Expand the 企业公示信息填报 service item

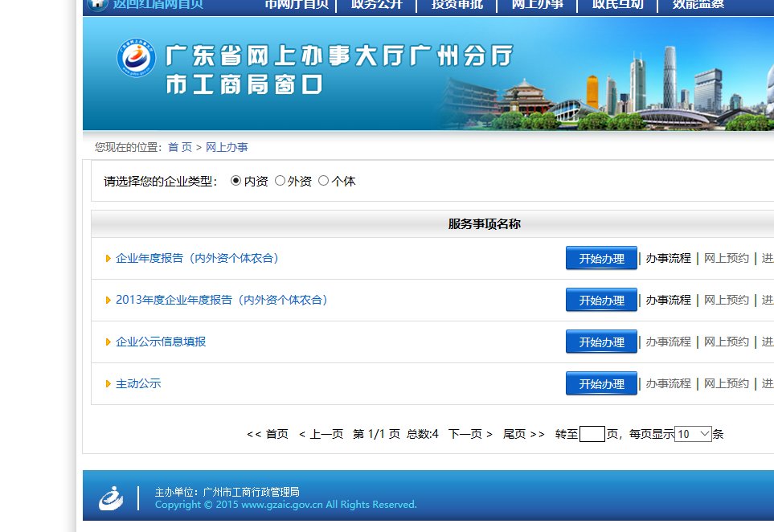click(160, 342)
